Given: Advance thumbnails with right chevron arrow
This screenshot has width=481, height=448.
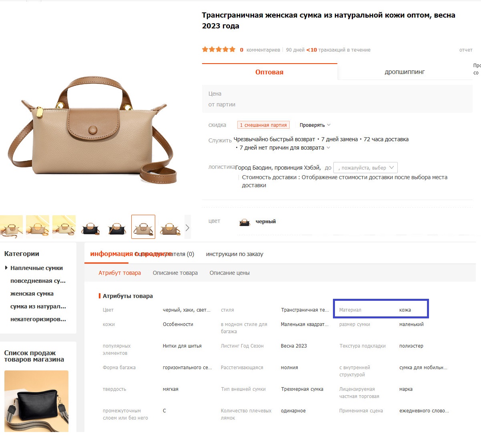Looking at the screenshot, I should [187, 227].
